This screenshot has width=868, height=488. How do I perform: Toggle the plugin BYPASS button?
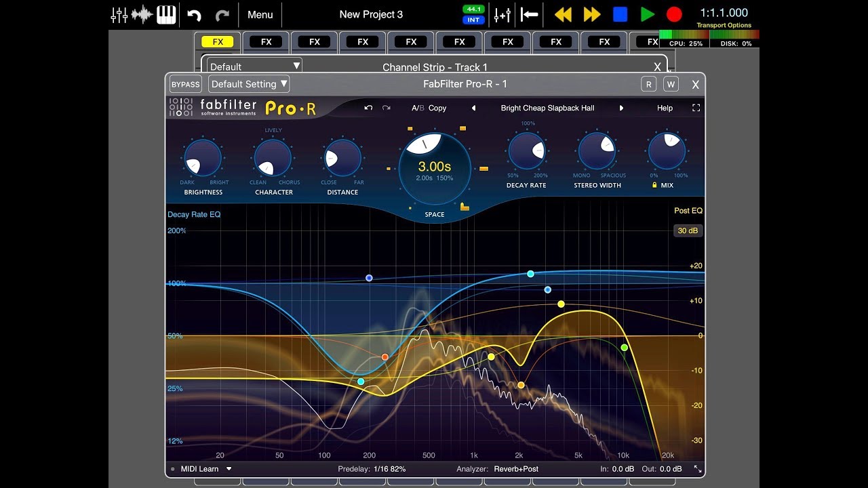(185, 84)
